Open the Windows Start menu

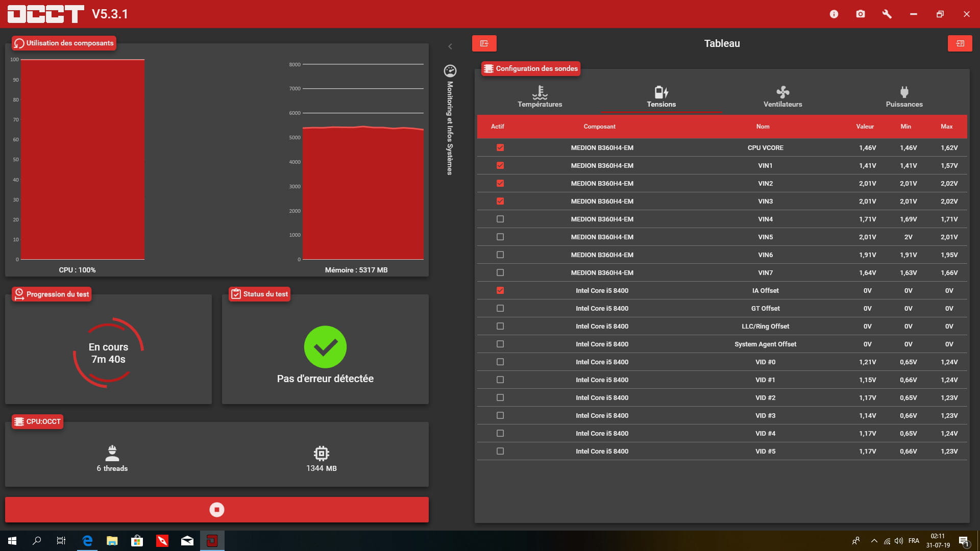tap(12, 541)
